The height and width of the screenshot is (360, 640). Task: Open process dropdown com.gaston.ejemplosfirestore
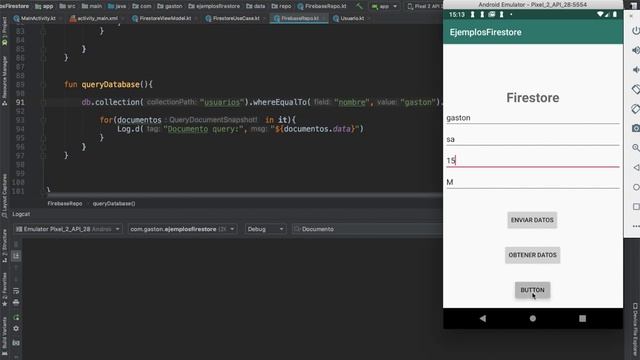[182, 229]
